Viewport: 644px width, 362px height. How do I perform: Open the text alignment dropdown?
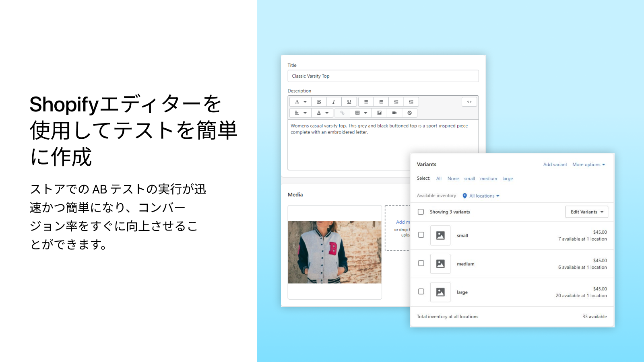pos(301,113)
